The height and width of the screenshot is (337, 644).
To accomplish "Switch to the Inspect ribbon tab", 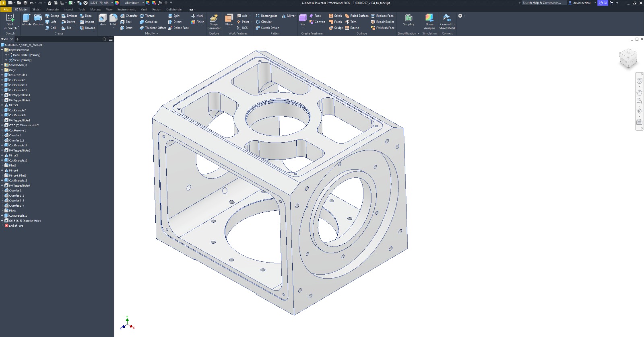I will click(x=68, y=9).
